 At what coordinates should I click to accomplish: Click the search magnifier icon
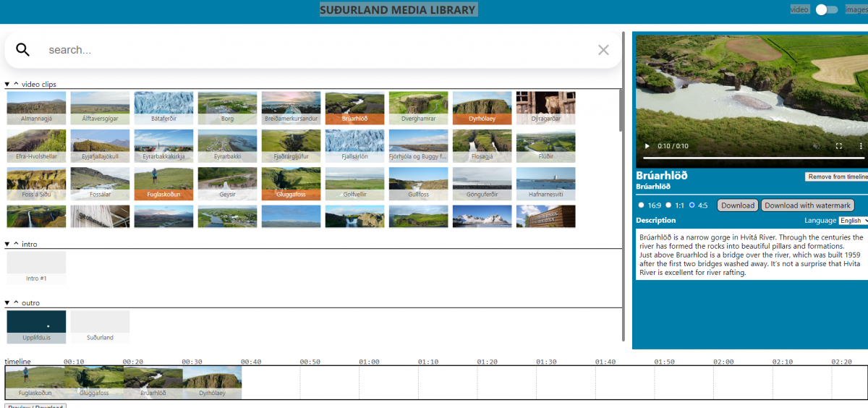(x=23, y=50)
